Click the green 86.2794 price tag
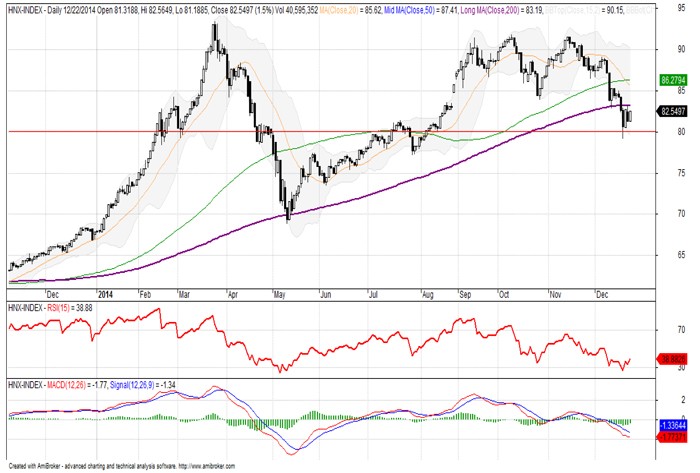This screenshot has height=473, width=700. coord(672,79)
